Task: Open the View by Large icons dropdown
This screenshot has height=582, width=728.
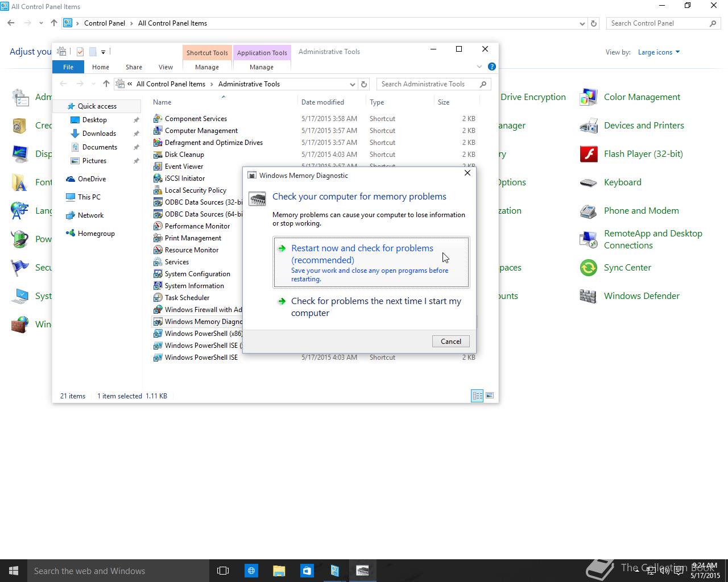Action: 659,52
